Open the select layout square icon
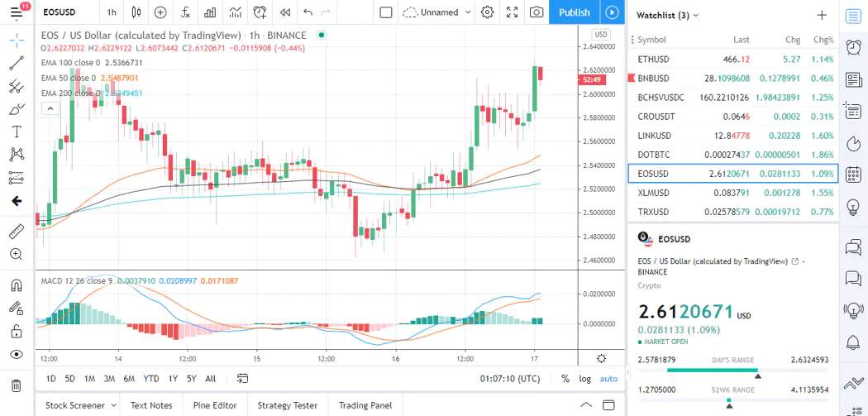868x416 pixels. [386, 12]
